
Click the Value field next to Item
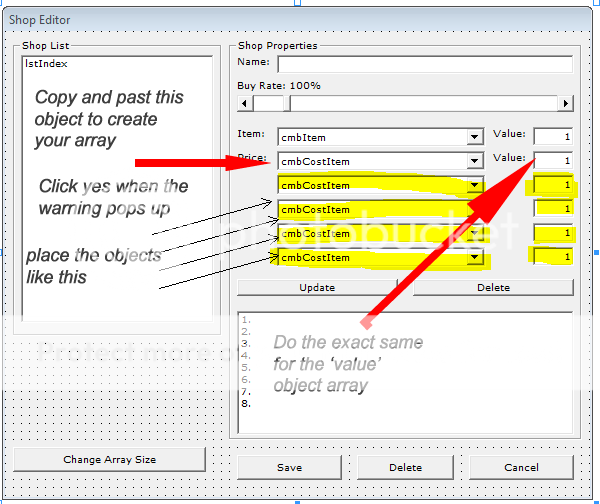(x=553, y=136)
